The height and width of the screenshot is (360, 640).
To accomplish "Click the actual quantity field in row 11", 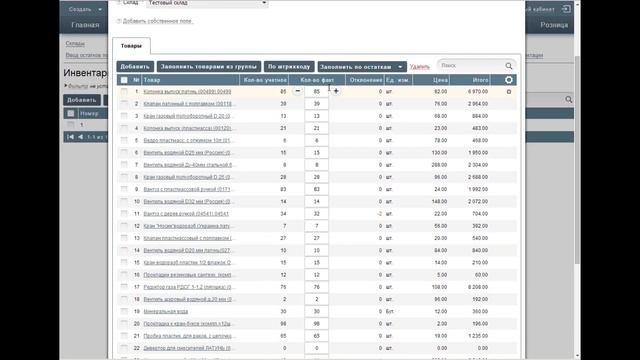I will coord(316,213).
